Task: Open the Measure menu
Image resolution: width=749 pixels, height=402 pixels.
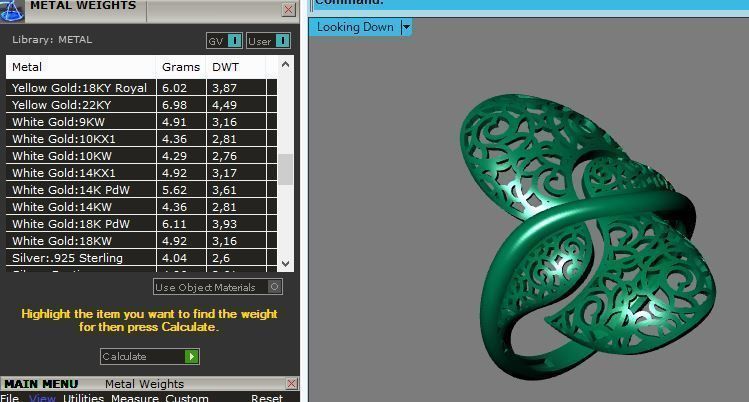Action: 135,398
